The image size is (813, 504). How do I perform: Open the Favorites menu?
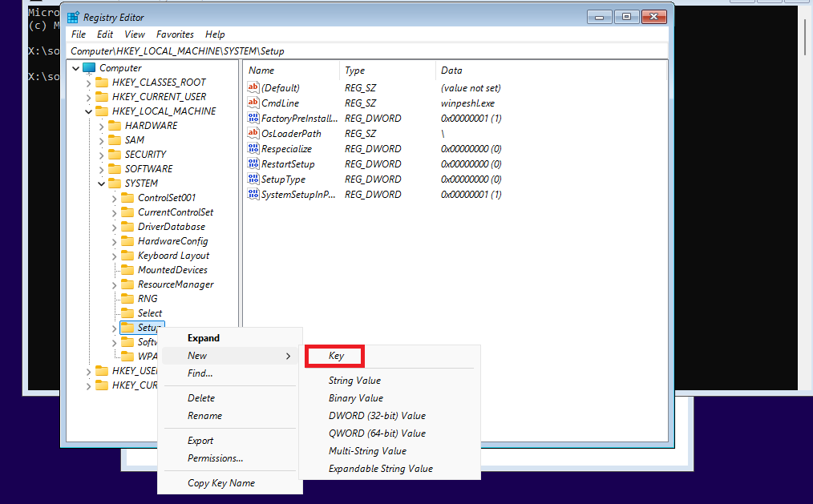point(175,34)
